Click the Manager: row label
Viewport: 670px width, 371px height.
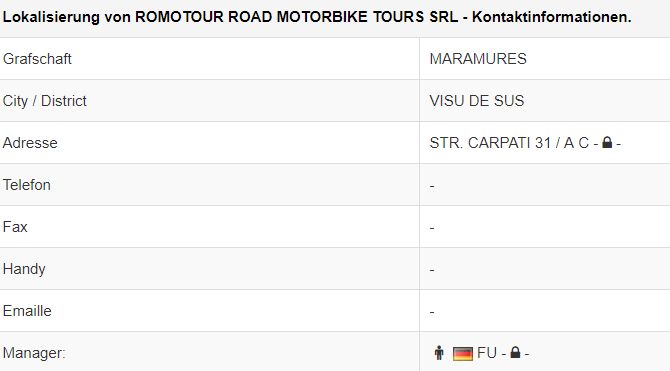[34, 353]
